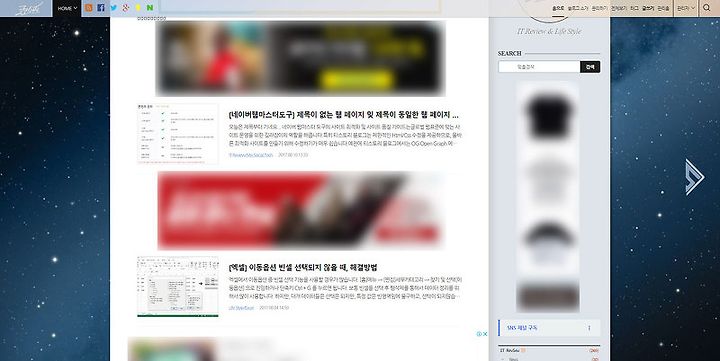Click the black t-shirt product in sidebar ad
720x361 pixels.
pos(548,116)
